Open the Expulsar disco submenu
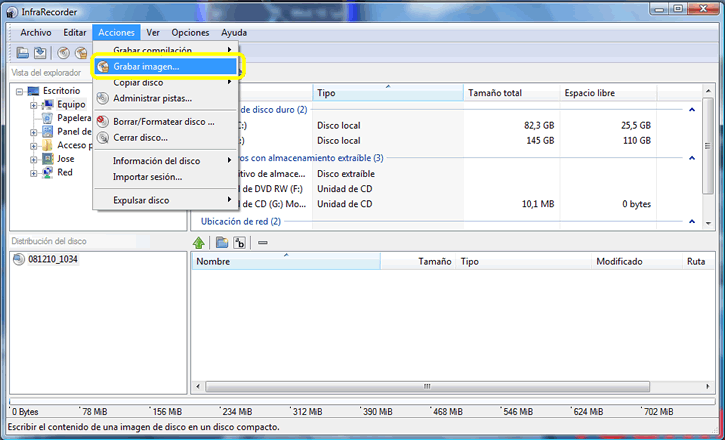The height and width of the screenshot is (440, 725). (x=140, y=200)
